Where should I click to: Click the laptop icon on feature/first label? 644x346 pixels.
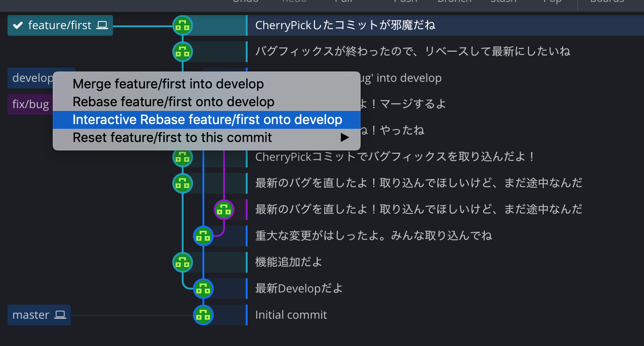102,25
